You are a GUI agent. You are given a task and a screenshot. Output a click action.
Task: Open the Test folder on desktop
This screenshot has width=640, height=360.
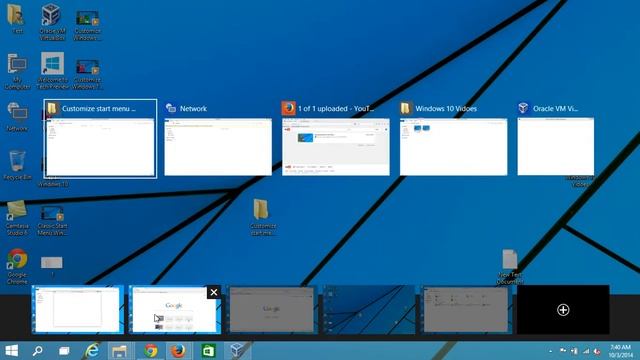tap(17, 18)
